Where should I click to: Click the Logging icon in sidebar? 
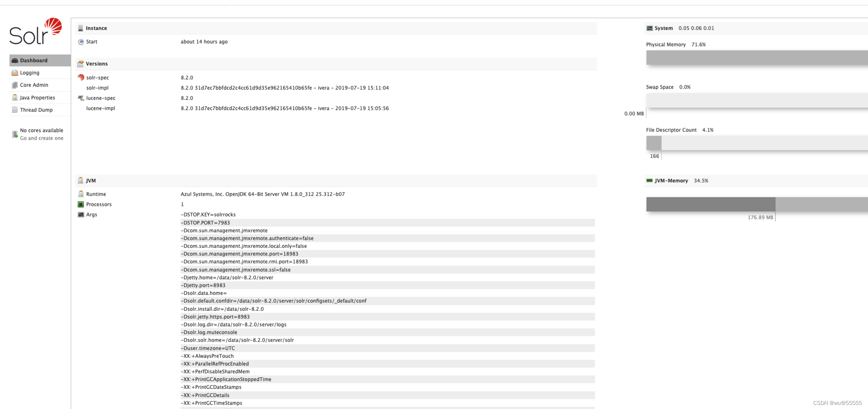tap(15, 73)
